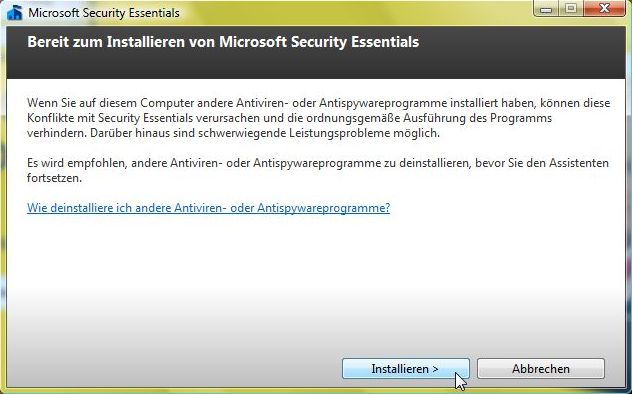
Task: Click the line starting verhindern. Darüber hinaus
Action: click(x=233, y=133)
